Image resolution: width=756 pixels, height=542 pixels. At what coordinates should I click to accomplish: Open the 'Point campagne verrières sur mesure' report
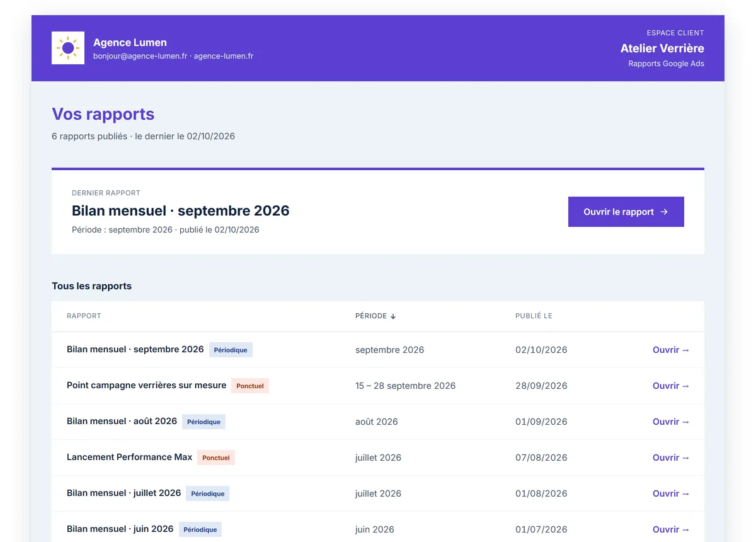pyautogui.click(x=671, y=386)
